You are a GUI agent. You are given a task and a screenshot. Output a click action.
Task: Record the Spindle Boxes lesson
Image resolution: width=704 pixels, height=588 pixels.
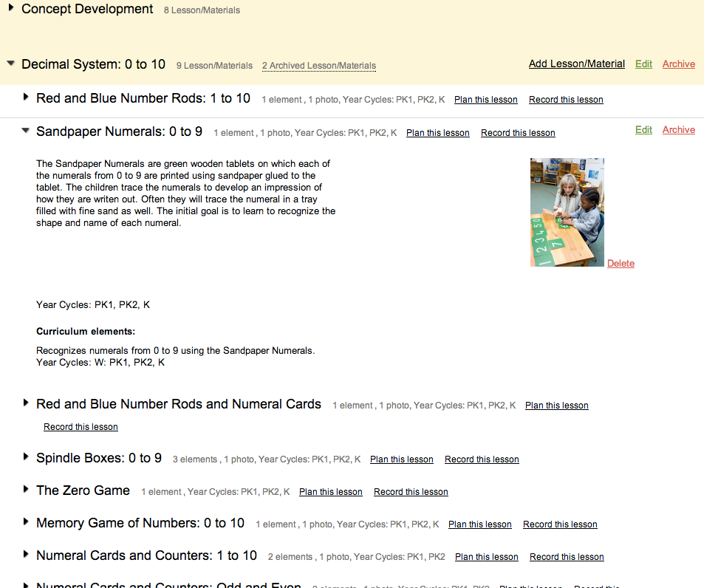tap(482, 459)
